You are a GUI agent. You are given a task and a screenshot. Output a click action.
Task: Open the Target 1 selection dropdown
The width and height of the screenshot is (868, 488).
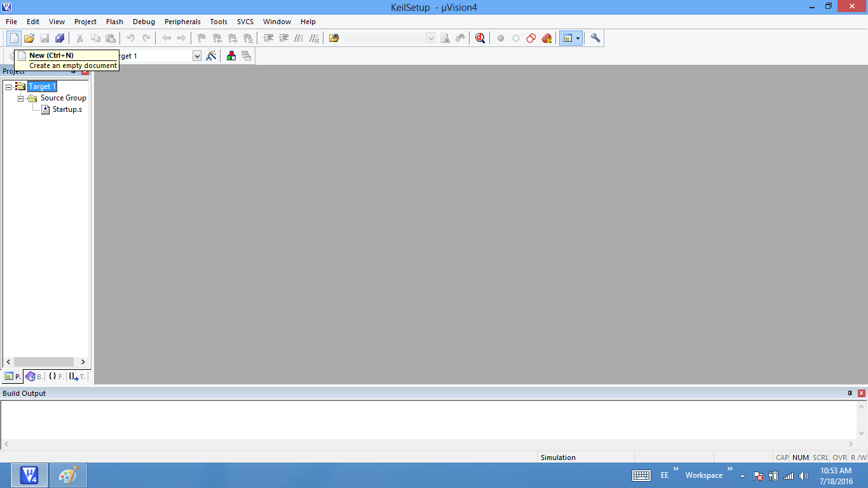point(197,56)
